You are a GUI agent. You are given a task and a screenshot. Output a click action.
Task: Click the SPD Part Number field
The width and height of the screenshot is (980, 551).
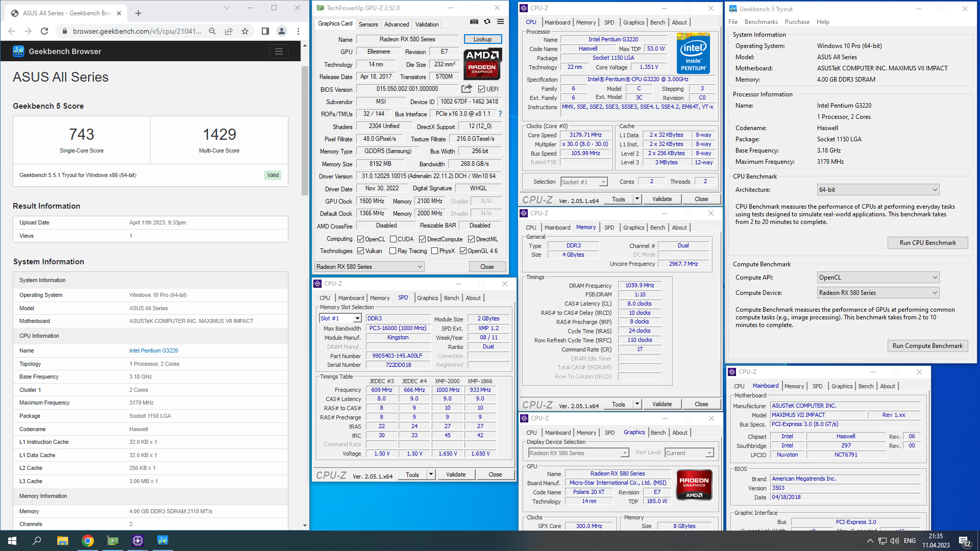397,356
